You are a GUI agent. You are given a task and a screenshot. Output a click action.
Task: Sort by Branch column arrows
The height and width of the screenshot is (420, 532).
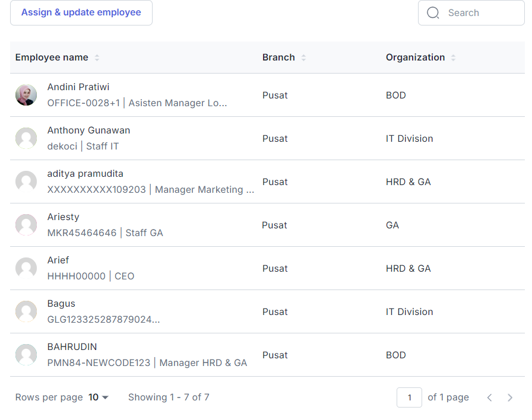coord(303,58)
